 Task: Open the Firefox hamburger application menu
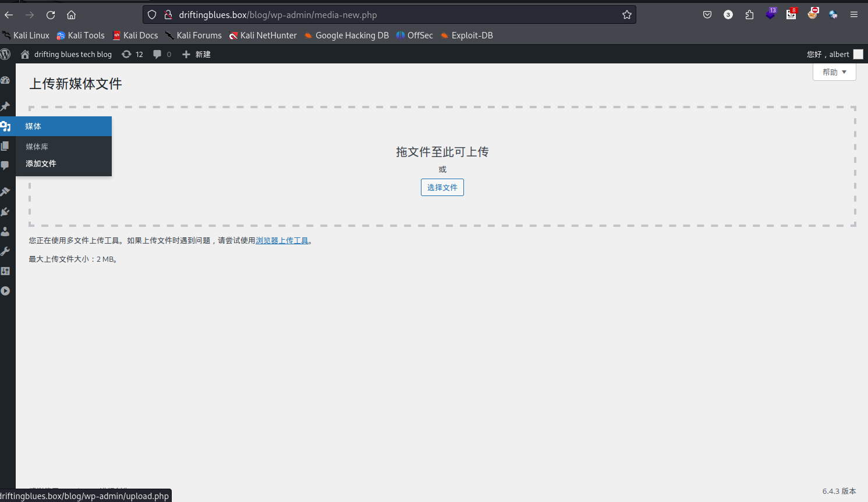coord(854,15)
